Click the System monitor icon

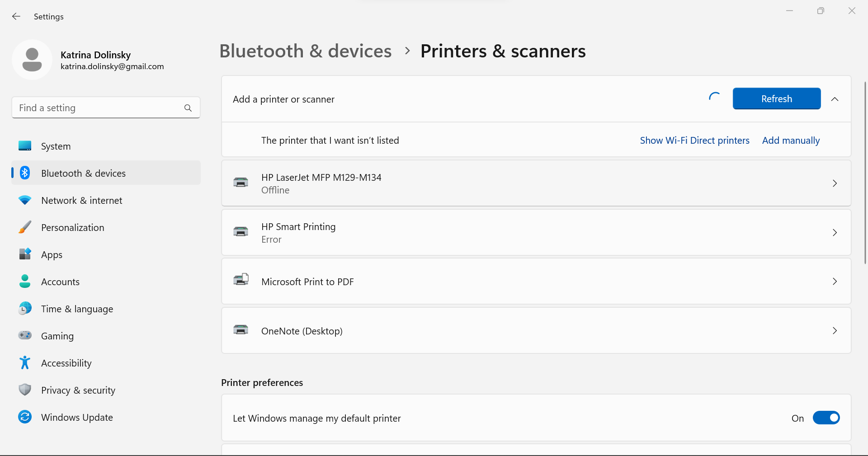(x=25, y=146)
